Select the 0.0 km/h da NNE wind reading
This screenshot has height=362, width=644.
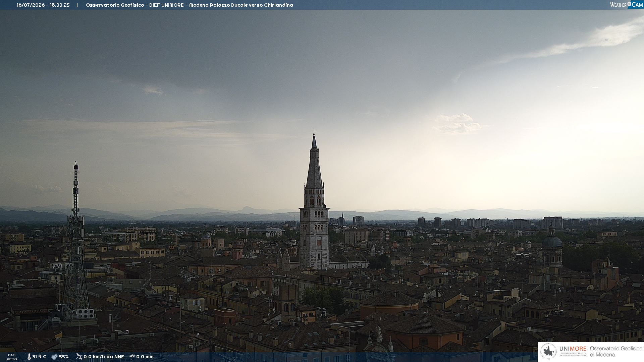click(104, 357)
